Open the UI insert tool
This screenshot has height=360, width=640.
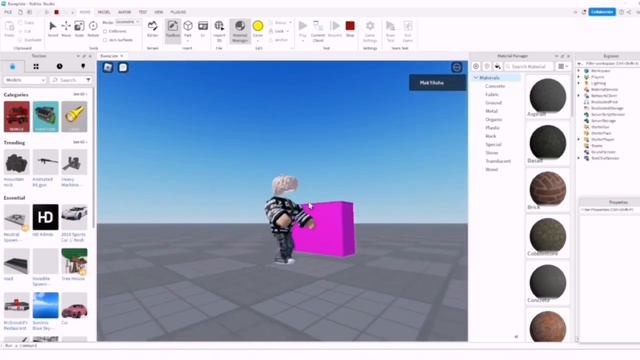[x=203, y=29]
